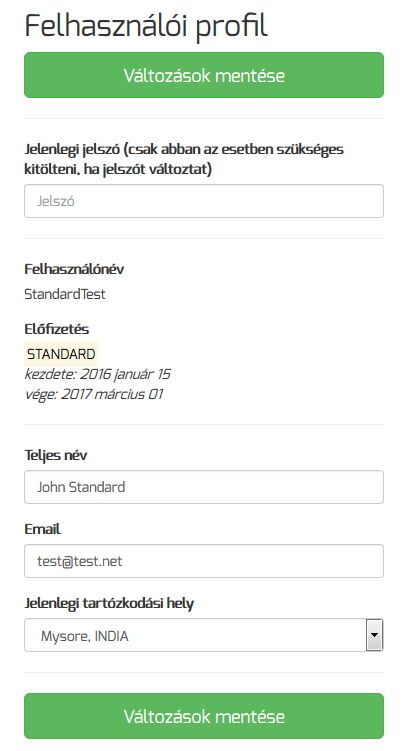This screenshot has width=410, height=751.
Task: Click the Teljes név field with John Standard
Action: 204,487
